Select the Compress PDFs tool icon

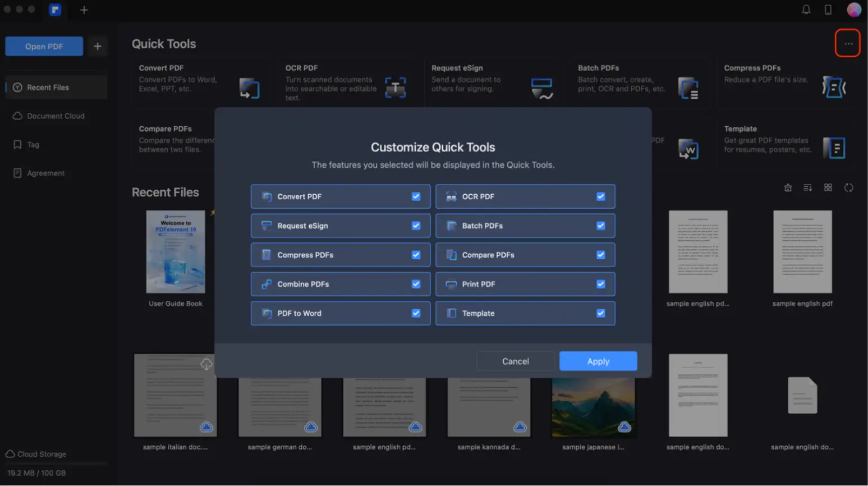(x=834, y=88)
